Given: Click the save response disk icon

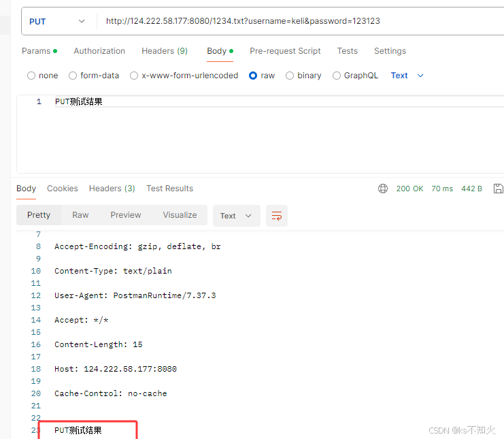Looking at the screenshot, I should pyautogui.click(x=498, y=189).
